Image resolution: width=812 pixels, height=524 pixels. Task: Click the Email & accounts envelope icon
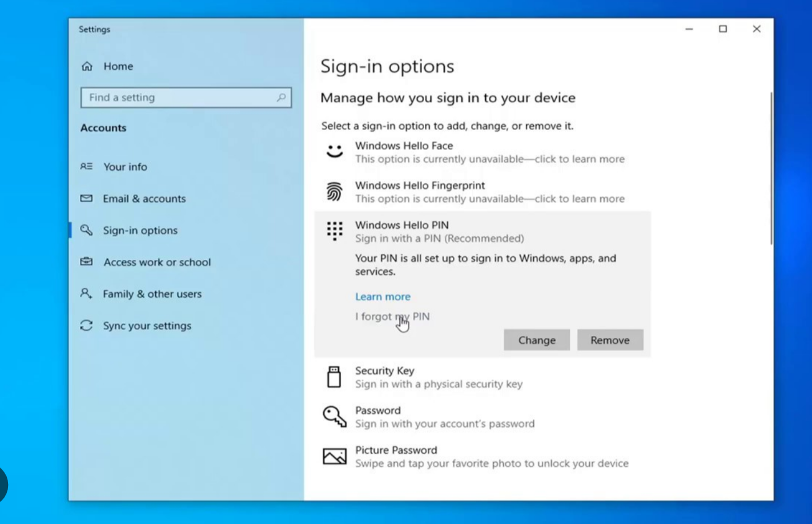(86, 199)
